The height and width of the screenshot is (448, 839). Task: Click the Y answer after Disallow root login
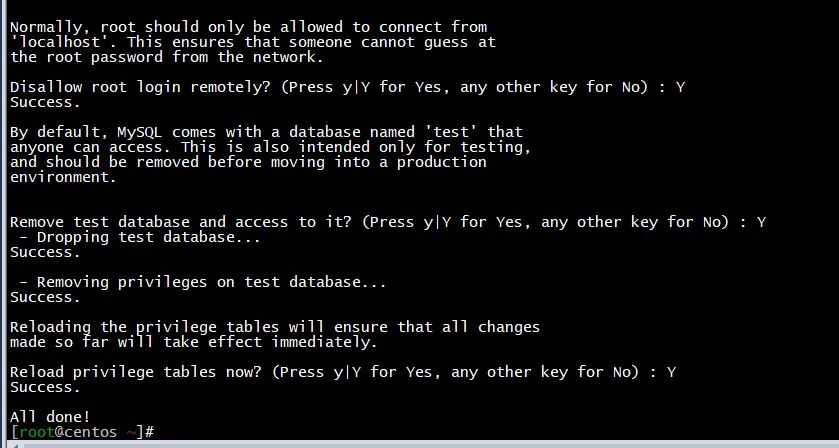[681, 87]
